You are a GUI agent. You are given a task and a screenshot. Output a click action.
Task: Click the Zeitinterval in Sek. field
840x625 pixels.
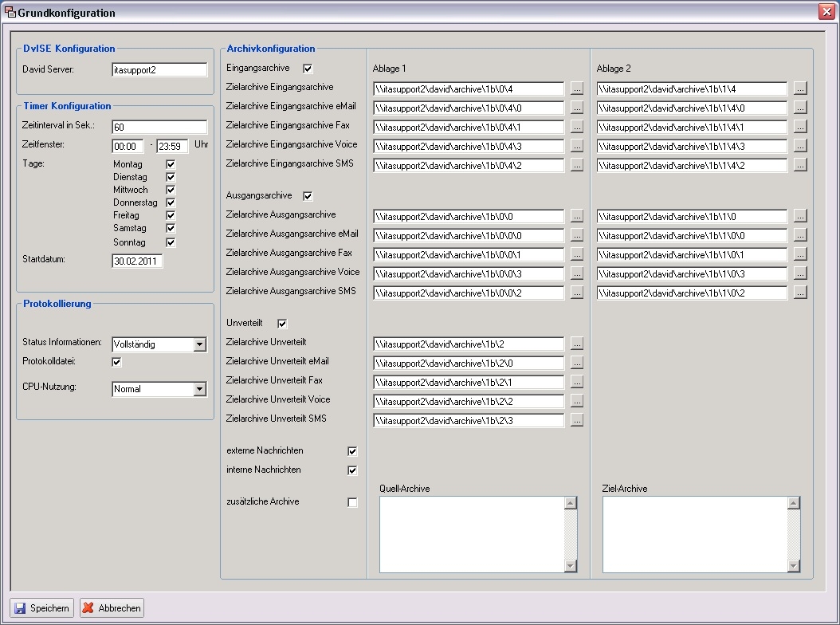159,127
